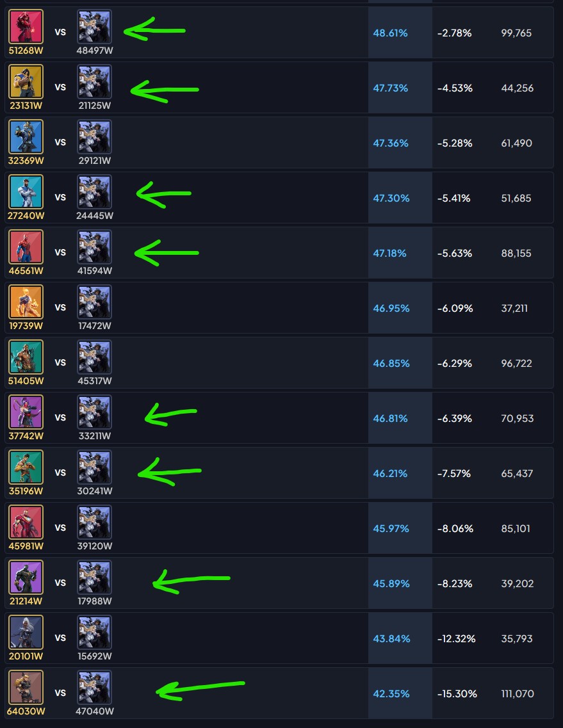Select the Psylocke portrait labeled 37742W
The image size is (563, 728).
26,412
